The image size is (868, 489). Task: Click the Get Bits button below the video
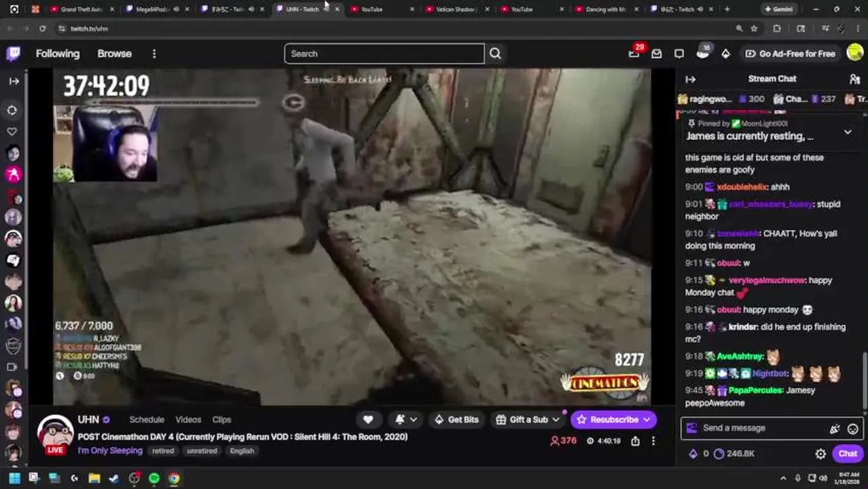(x=456, y=420)
